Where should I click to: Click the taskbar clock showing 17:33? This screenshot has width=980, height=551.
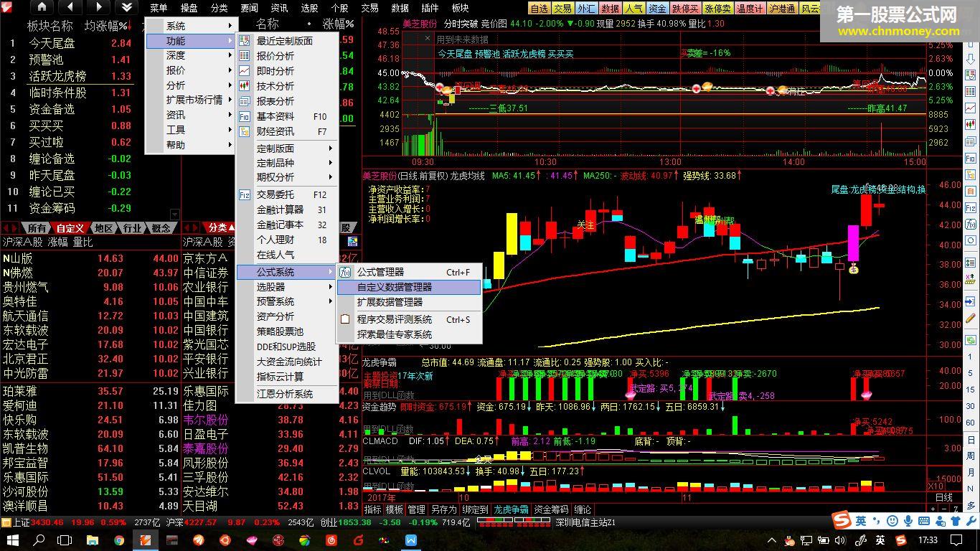[928, 540]
